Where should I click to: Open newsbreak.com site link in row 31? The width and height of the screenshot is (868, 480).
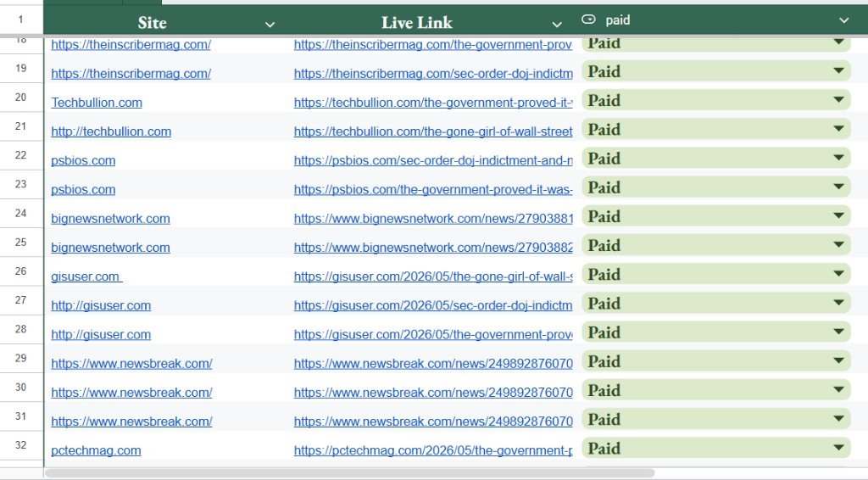(x=131, y=421)
